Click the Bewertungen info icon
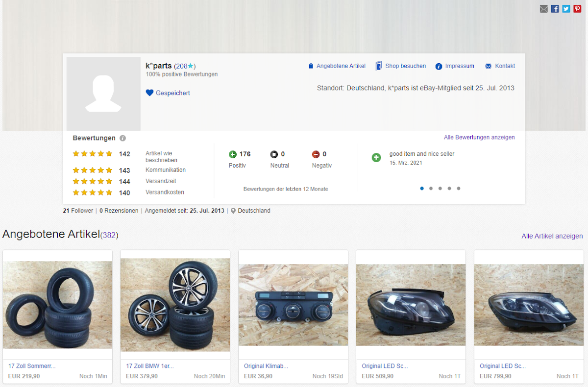The width and height of the screenshot is (588, 387). tap(122, 138)
